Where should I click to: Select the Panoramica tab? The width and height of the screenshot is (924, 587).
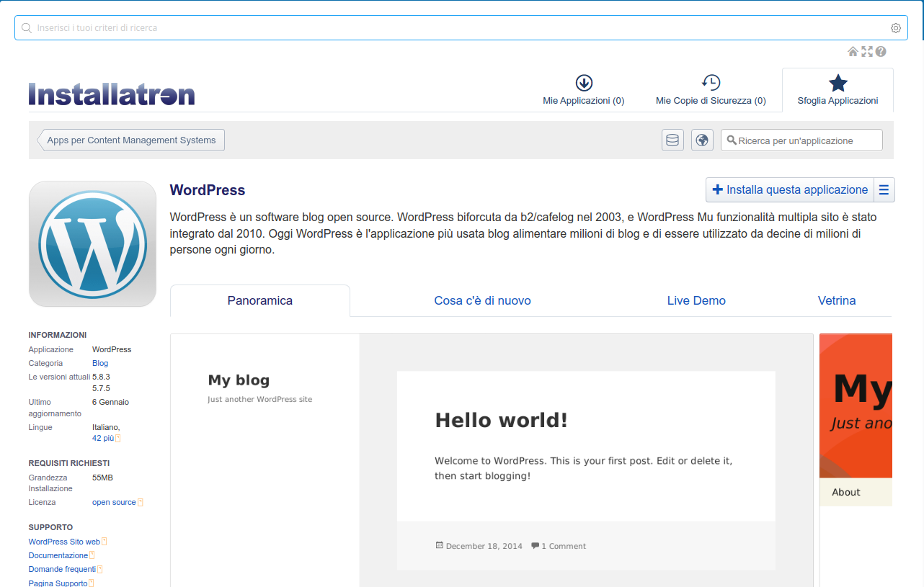click(260, 300)
